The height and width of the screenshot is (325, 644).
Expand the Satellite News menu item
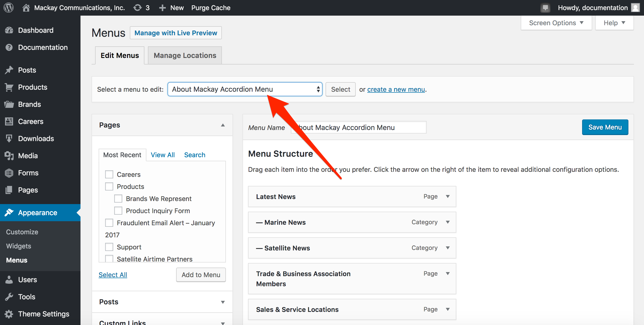[448, 248]
